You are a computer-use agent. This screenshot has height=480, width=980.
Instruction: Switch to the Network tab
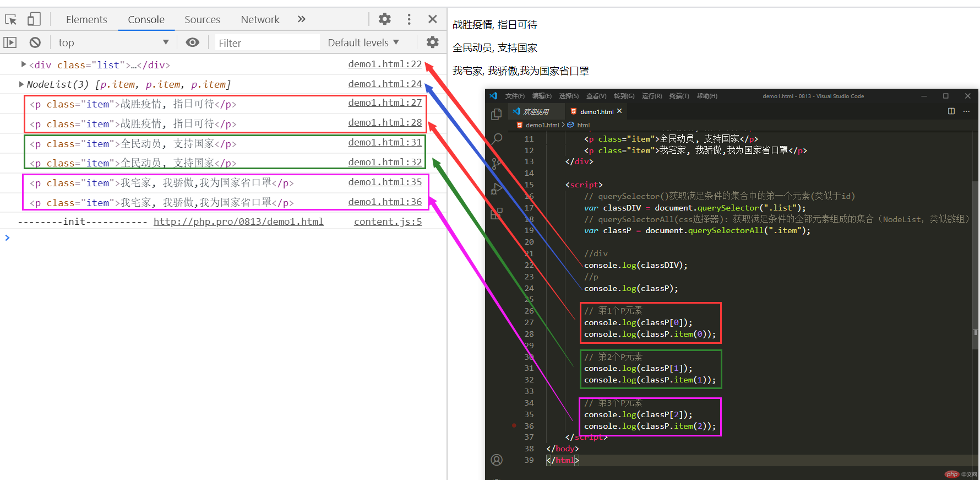260,19
